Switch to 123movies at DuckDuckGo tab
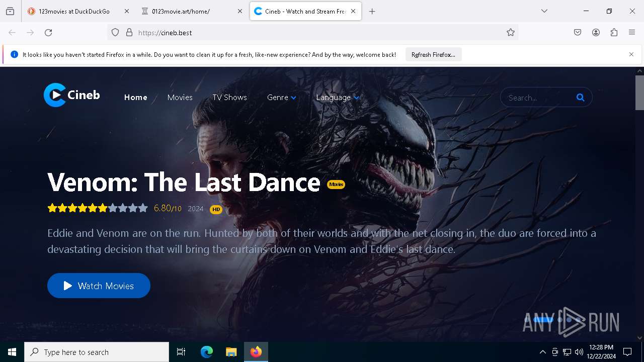644x362 pixels. tap(73, 11)
